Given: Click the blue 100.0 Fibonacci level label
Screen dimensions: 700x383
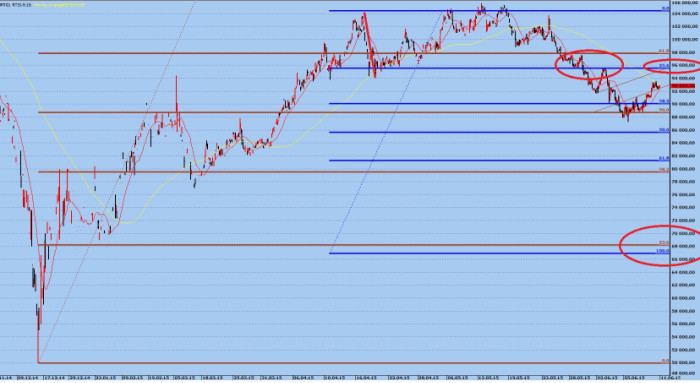Looking at the screenshot, I should (663, 251).
